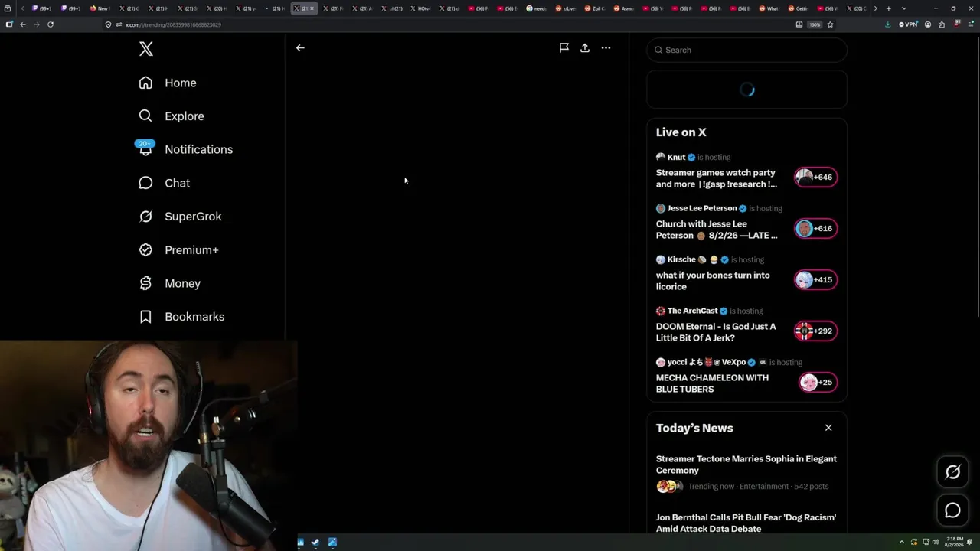The height and width of the screenshot is (551, 980).
Task: Open a new browser tab with plus button
Action: click(888, 8)
